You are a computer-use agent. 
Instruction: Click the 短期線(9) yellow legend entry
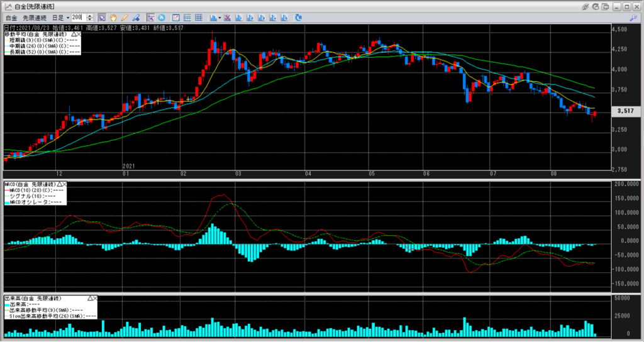coord(42,40)
